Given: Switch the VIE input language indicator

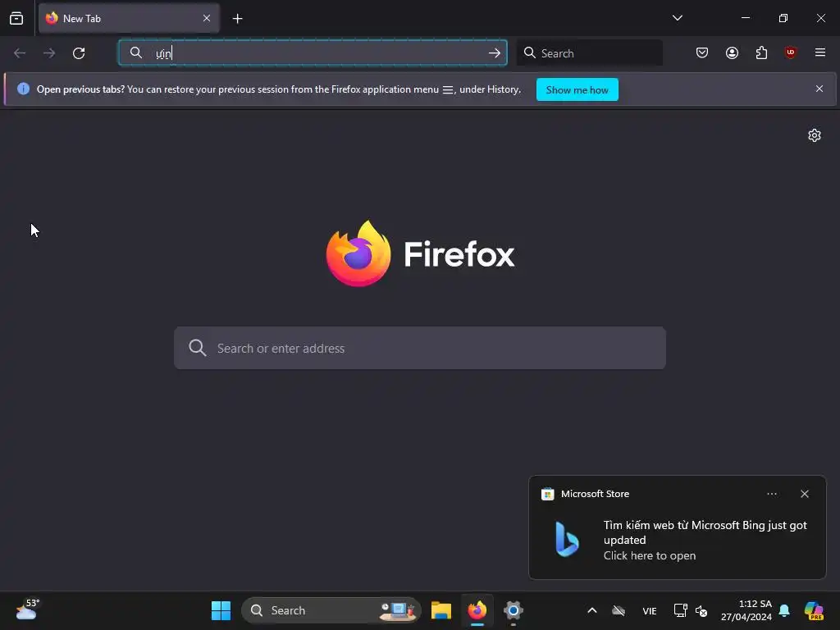Looking at the screenshot, I should 650,610.
